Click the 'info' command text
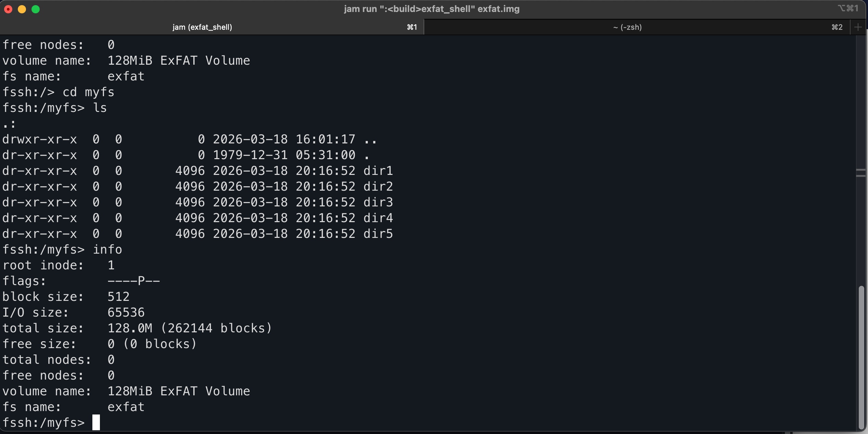 pos(107,250)
